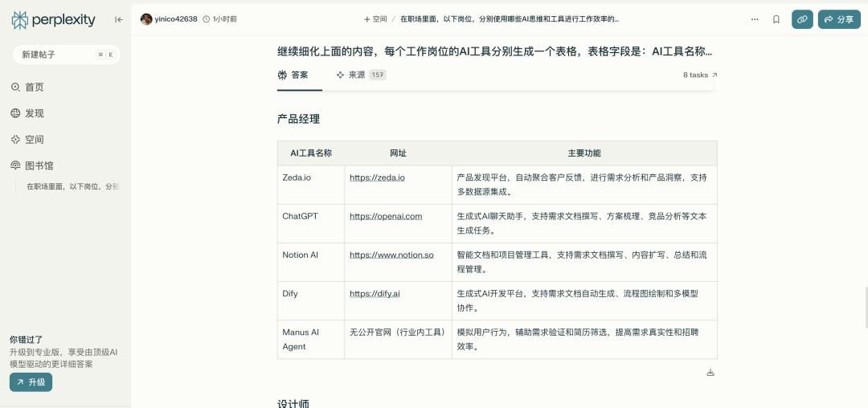The height and width of the screenshot is (408, 868).
Task: Click the 分享 share button
Action: [x=839, y=19]
